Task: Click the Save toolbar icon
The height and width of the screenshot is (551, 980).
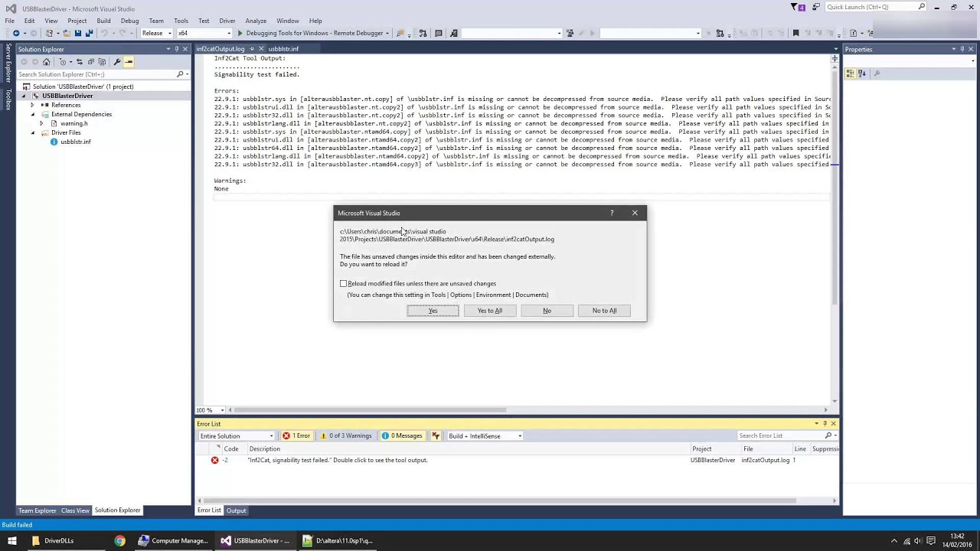Action: pos(77,33)
